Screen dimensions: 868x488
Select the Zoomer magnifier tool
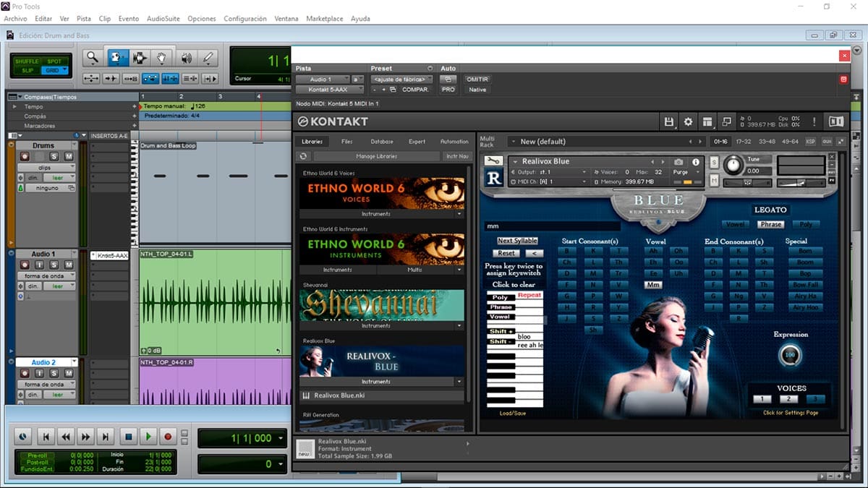pos(92,58)
